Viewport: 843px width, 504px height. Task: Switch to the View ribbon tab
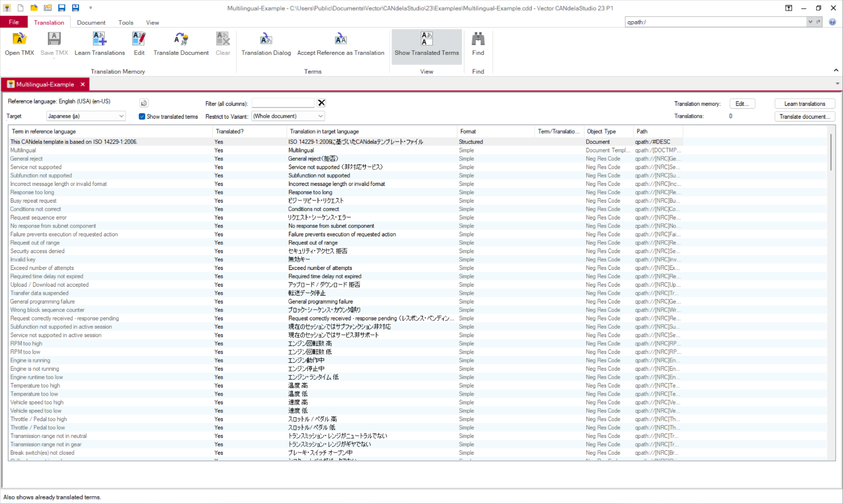[x=152, y=22]
